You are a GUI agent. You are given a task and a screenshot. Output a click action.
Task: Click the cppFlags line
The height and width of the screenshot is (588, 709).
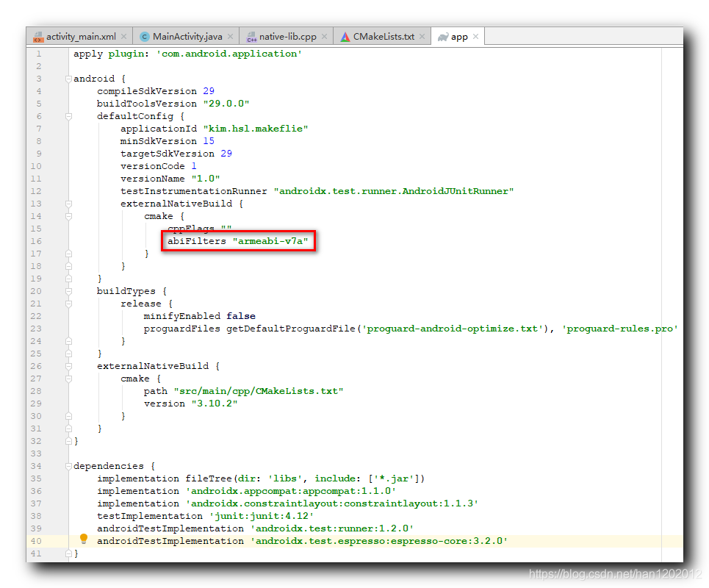click(x=199, y=228)
